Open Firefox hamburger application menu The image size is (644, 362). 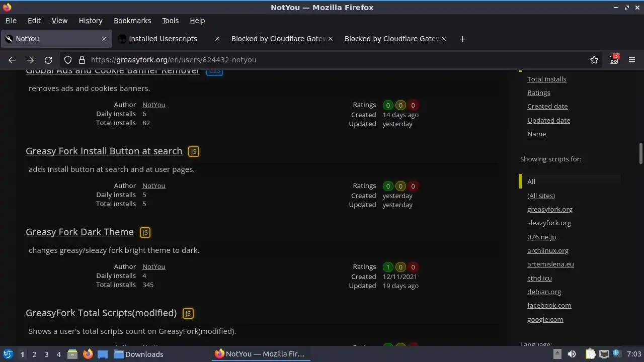click(x=632, y=60)
